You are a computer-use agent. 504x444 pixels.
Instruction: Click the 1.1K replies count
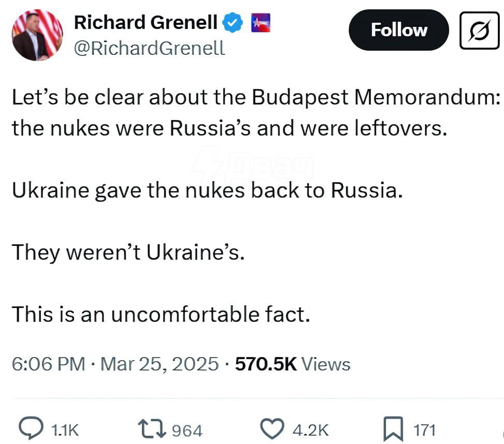tap(66, 430)
